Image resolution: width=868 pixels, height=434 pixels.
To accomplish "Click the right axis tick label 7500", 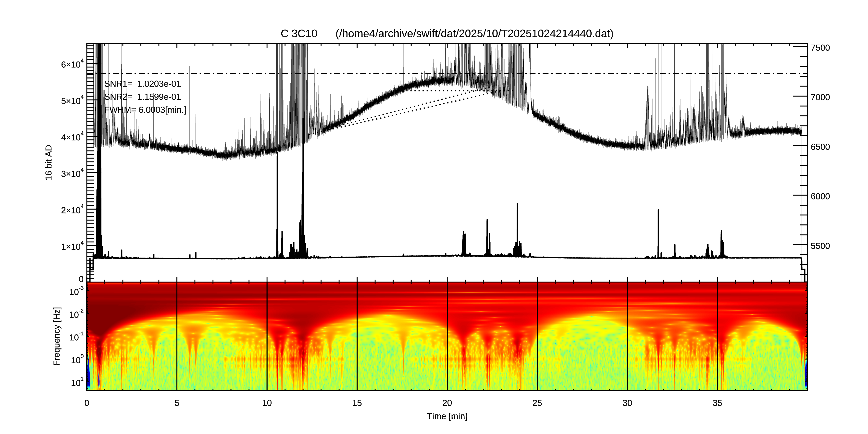I will 820,48.
